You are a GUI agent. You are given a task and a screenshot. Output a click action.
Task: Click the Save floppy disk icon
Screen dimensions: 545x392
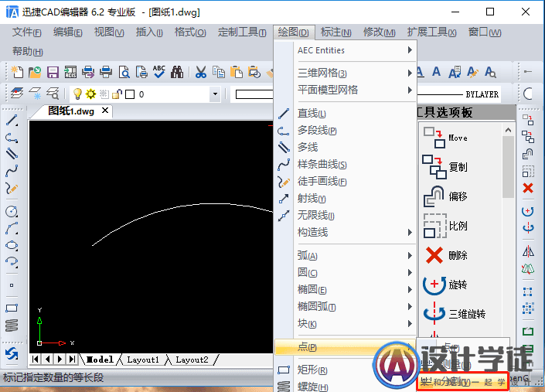pyautogui.click(x=53, y=72)
